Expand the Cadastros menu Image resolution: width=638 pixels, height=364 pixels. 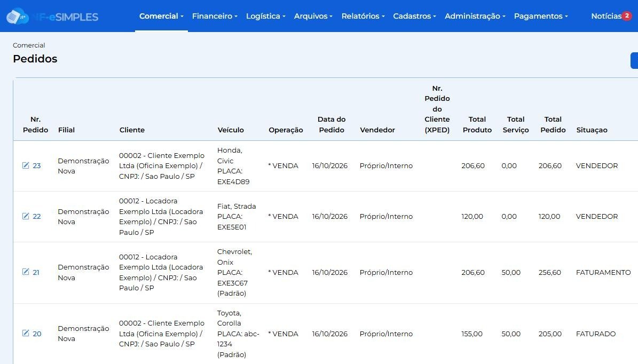pos(414,16)
